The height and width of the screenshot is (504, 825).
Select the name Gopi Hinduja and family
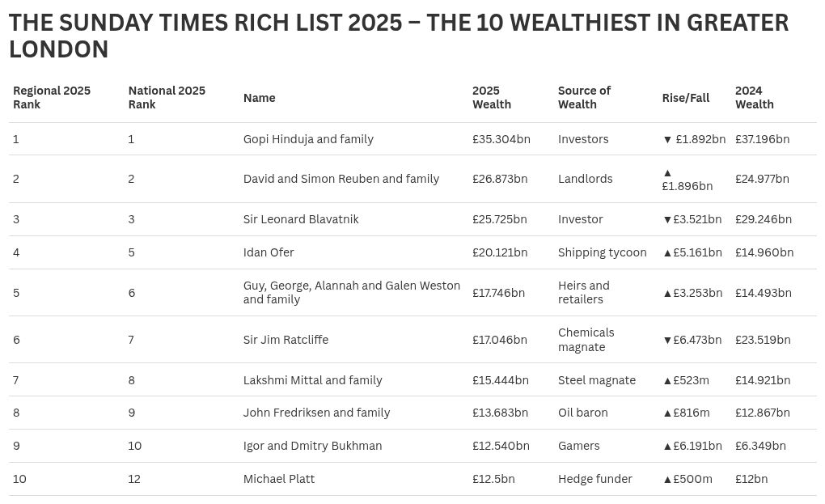tap(308, 139)
